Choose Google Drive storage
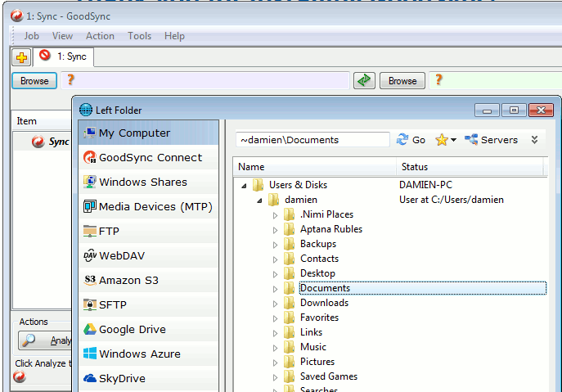Image resolution: width=562 pixels, height=392 pixels. 148,329
